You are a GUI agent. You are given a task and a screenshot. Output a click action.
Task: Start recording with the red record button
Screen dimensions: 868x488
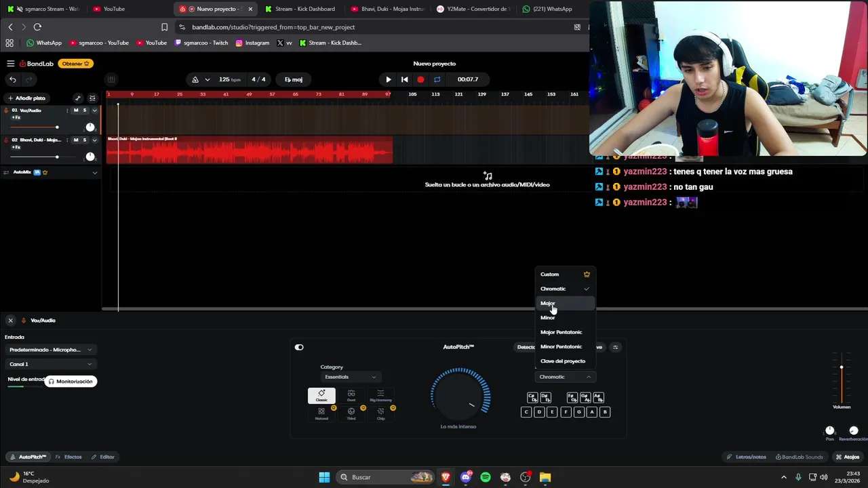(x=420, y=79)
